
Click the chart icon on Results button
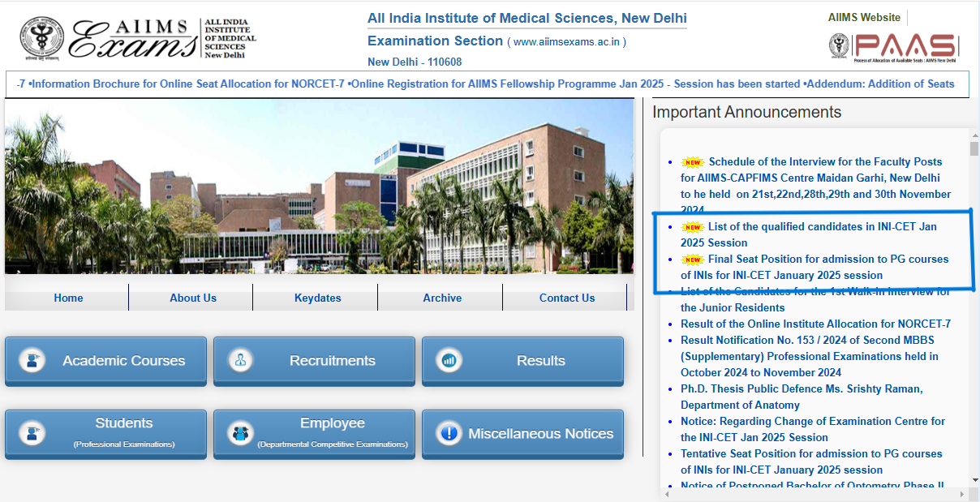click(x=449, y=360)
